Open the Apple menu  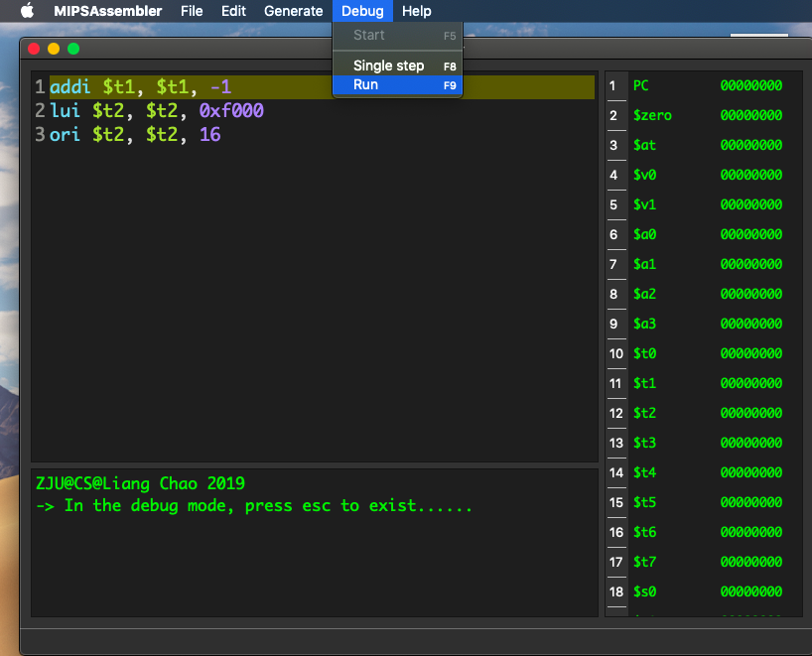point(27,11)
